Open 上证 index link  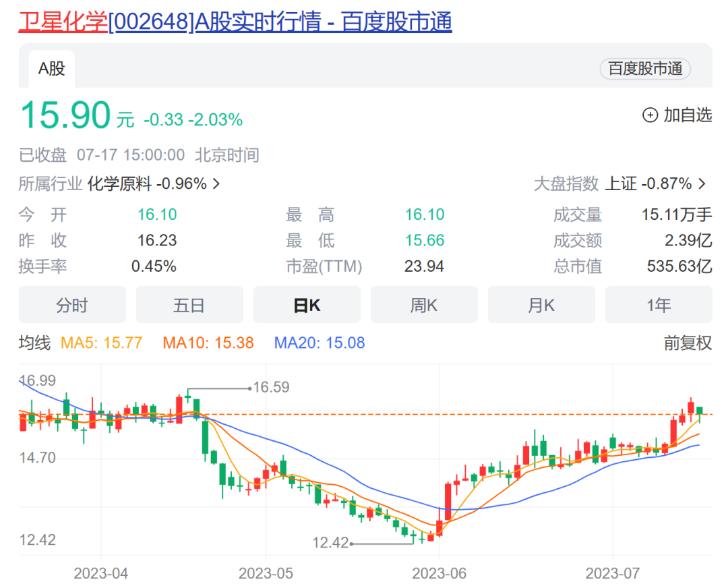click(620, 184)
